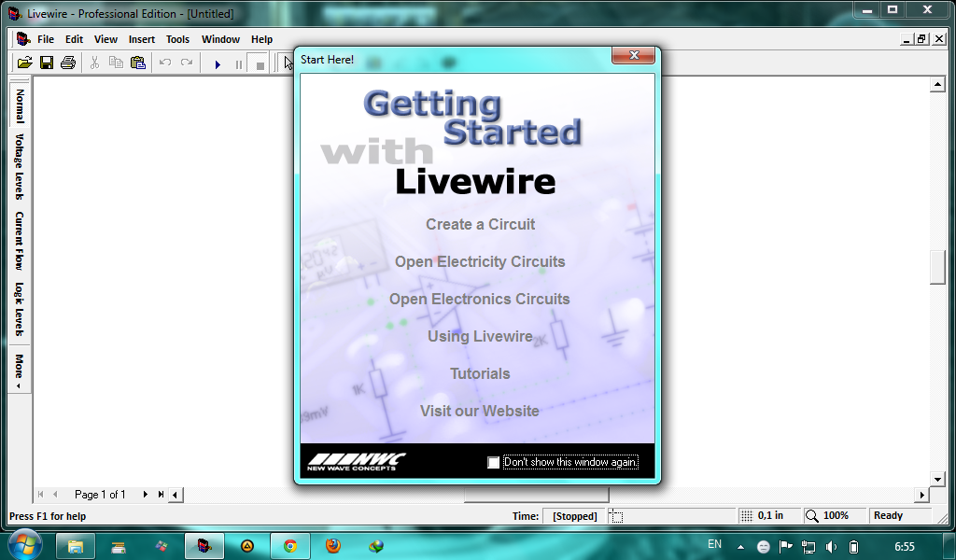The width and height of the screenshot is (956, 560).
Task: Run the simulation with the play icon
Action: point(218,63)
